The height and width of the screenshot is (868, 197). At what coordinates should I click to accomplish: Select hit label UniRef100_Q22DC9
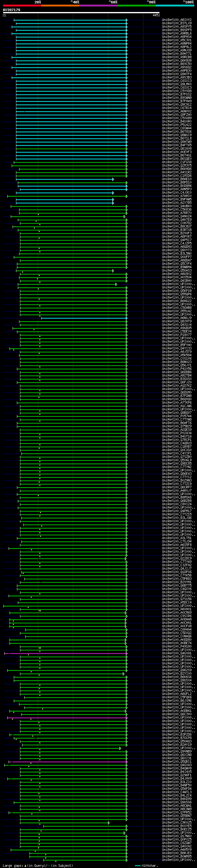176,559
